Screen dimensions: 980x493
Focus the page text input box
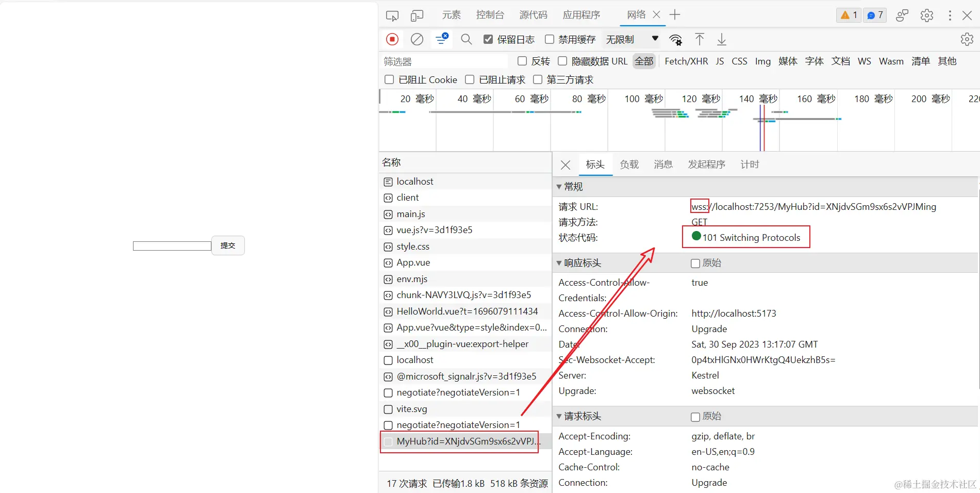pos(172,246)
